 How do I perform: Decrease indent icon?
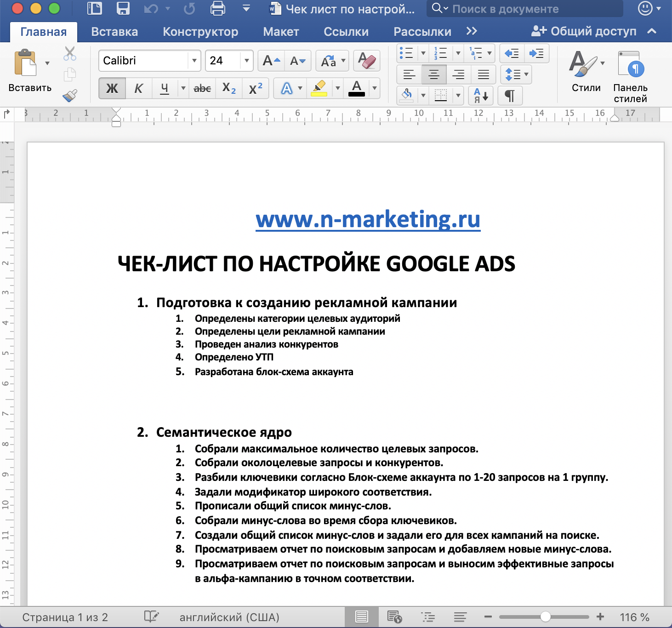coord(512,53)
